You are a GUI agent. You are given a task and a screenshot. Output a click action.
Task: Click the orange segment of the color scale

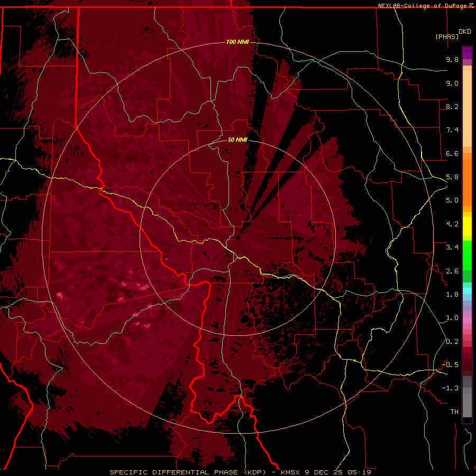[467, 182]
